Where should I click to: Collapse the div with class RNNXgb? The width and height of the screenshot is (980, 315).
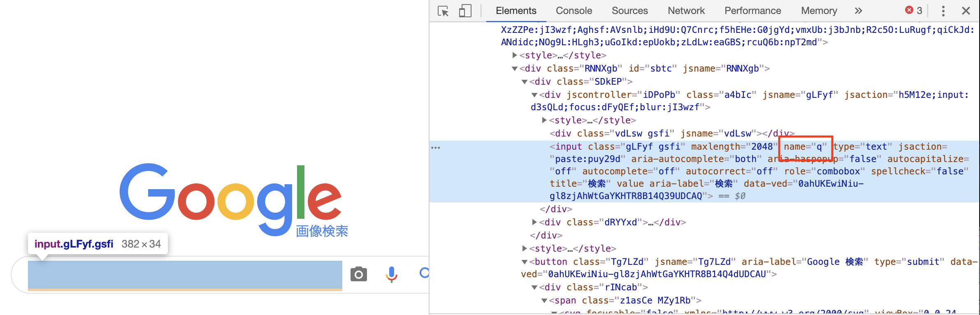click(x=515, y=69)
